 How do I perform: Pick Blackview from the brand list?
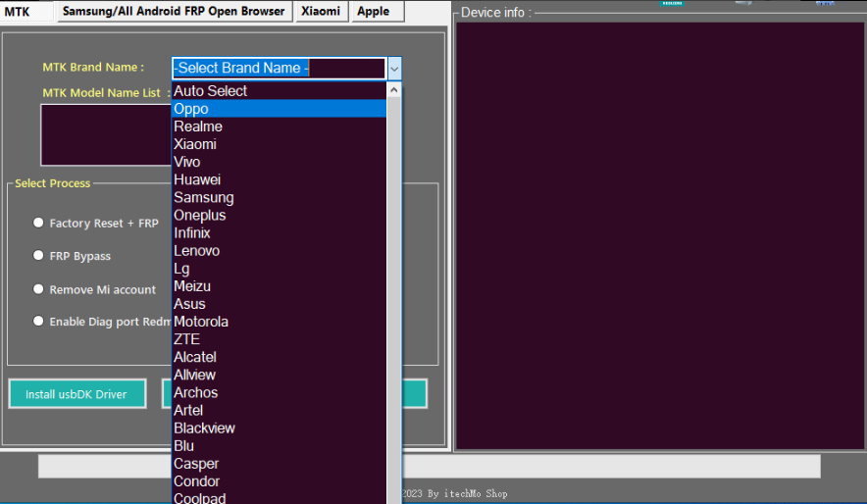coord(280,428)
